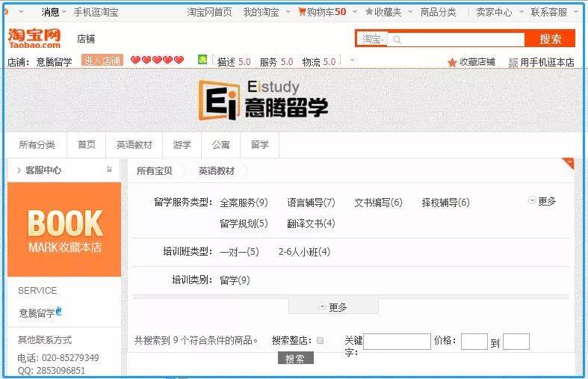Click the orange 搜索 button at top

point(550,39)
